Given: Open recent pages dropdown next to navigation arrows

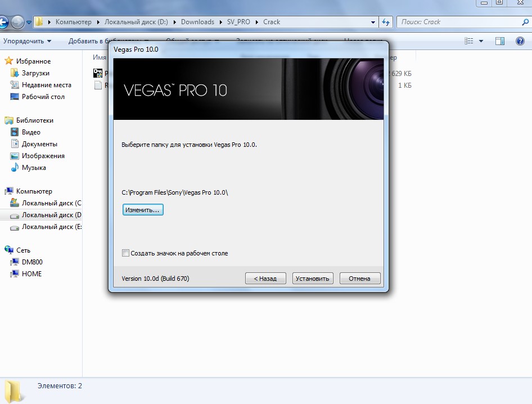Looking at the screenshot, I should (29, 23).
